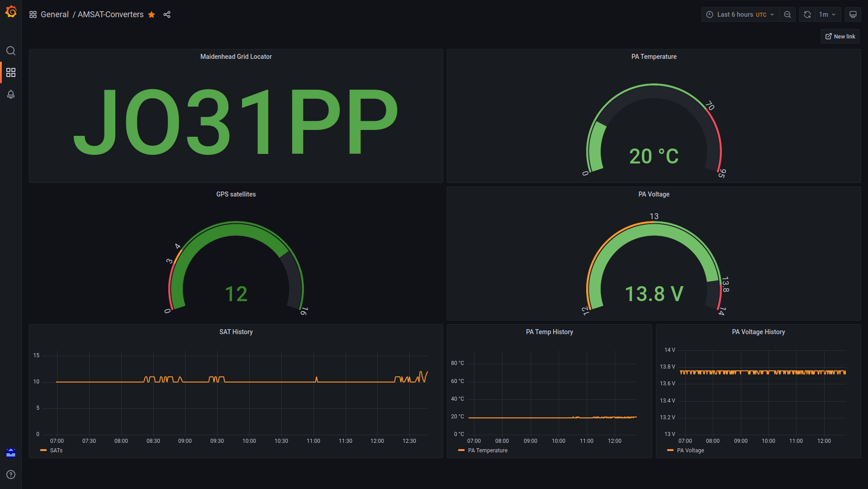This screenshot has height=489, width=868.
Task: Open the Alerting bell icon
Action: (x=11, y=94)
